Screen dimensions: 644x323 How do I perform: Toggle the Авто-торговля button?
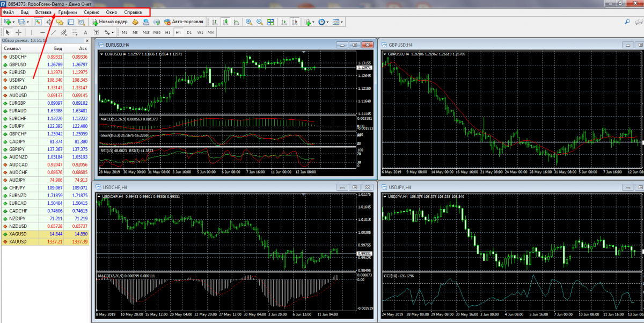click(x=184, y=22)
